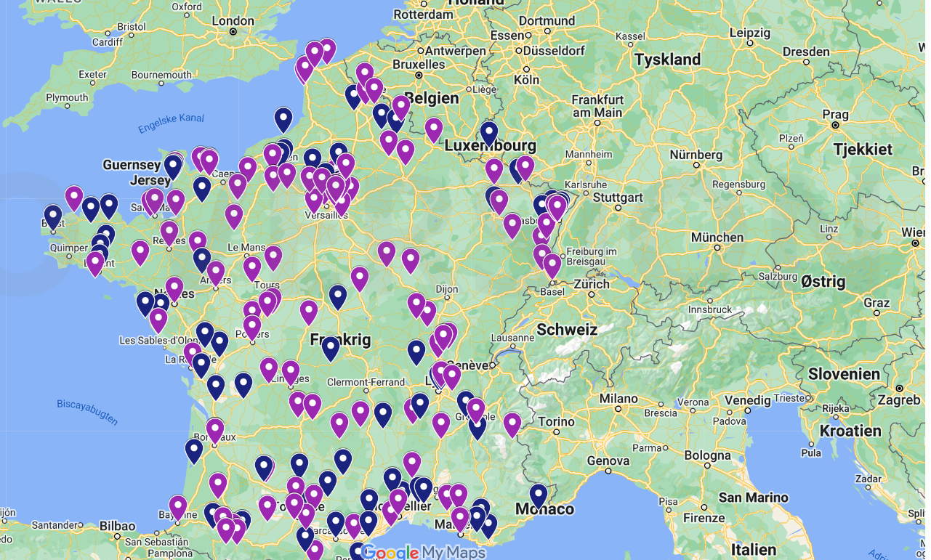Select the purple pin between Grenoble and Torino
931x560 pixels.
[x=512, y=423]
